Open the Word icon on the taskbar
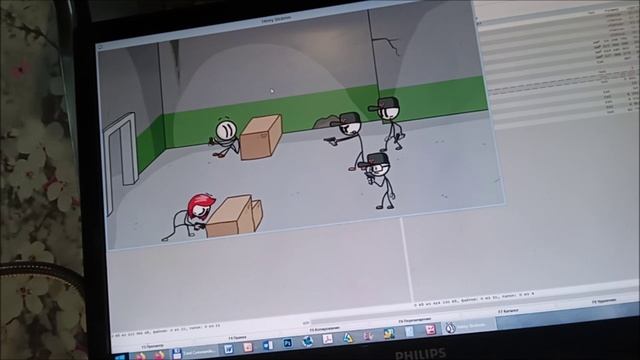Image resolution: width=640 pixels, height=360 pixels. (228, 349)
